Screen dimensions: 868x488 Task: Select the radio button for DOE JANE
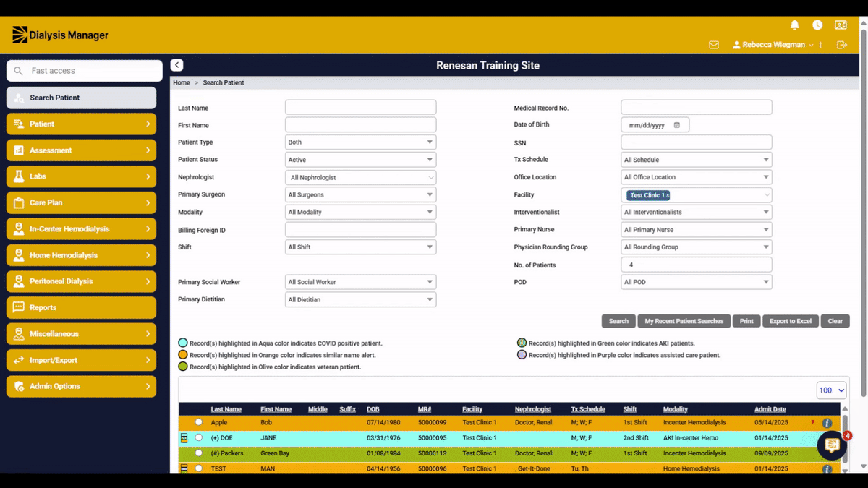point(199,438)
